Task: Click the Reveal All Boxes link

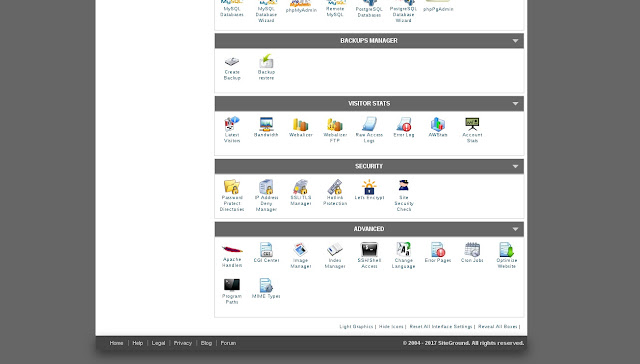Action: tap(498, 326)
